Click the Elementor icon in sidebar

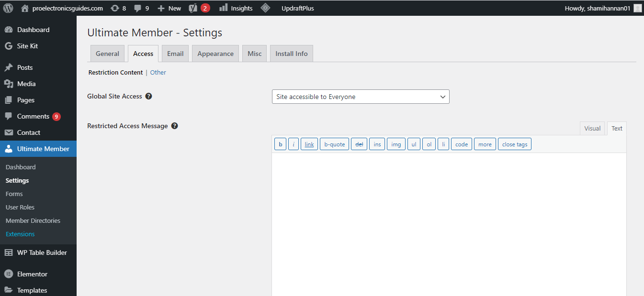(x=9, y=274)
